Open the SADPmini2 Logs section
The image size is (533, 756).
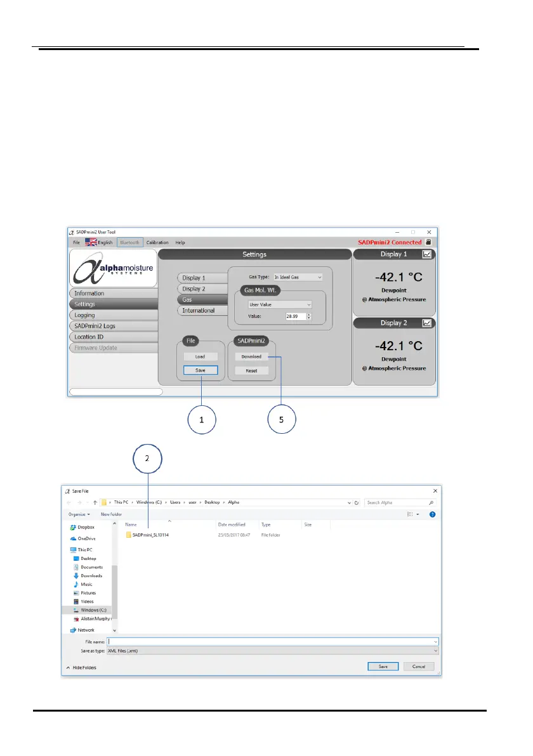point(114,326)
